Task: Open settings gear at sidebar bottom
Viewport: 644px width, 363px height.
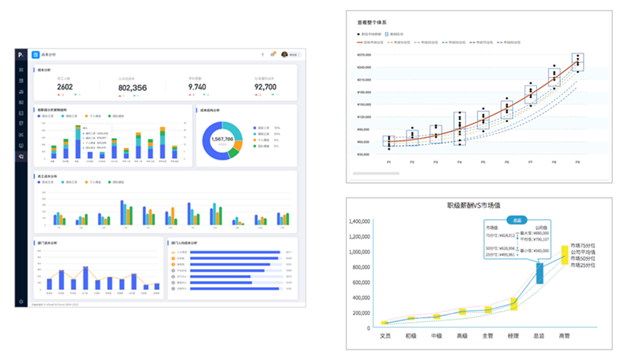Action: (21, 302)
